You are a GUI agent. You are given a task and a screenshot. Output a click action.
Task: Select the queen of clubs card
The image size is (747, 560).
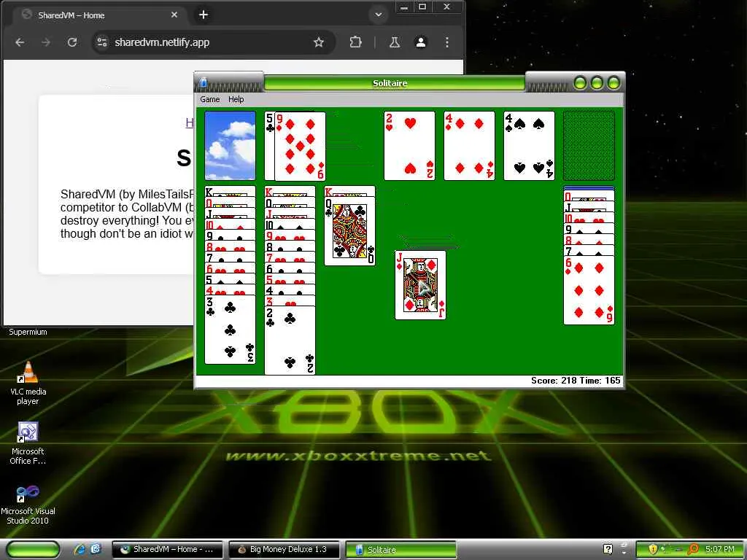pyautogui.click(x=349, y=231)
